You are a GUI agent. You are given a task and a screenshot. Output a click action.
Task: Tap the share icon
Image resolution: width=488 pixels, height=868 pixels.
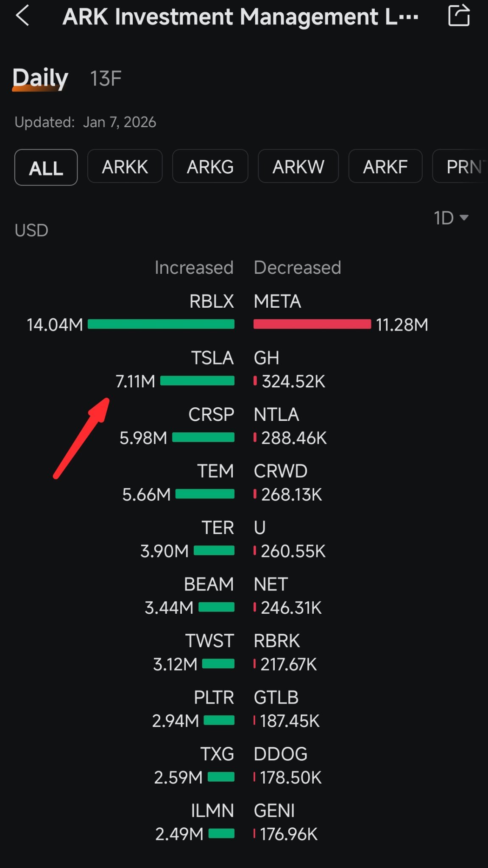coord(459,16)
